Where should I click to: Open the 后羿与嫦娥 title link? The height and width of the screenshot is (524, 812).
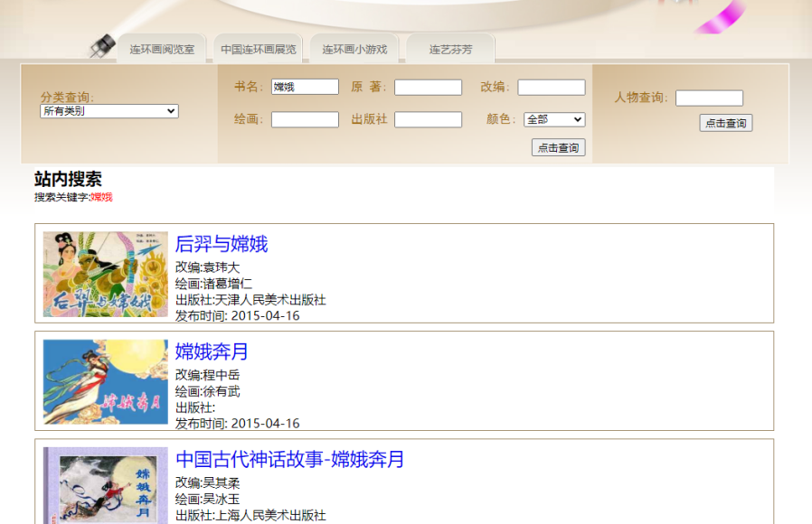[222, 244]
